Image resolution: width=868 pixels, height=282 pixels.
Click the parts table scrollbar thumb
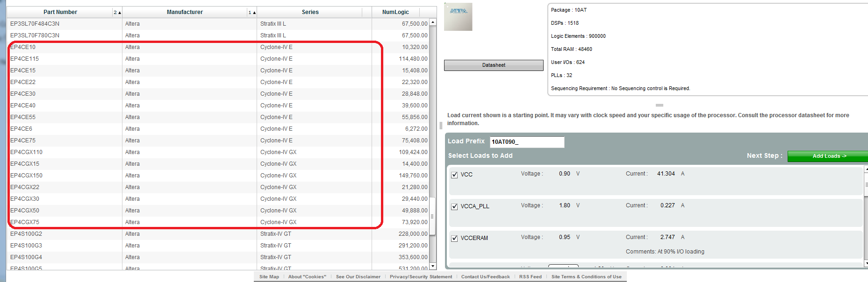(433, 216)
